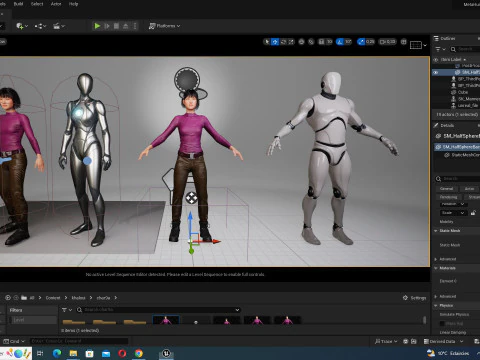This screenshot has width=480, height=360.
Task: Open the Platforms dropdown
Action: (x=164, y=26)
